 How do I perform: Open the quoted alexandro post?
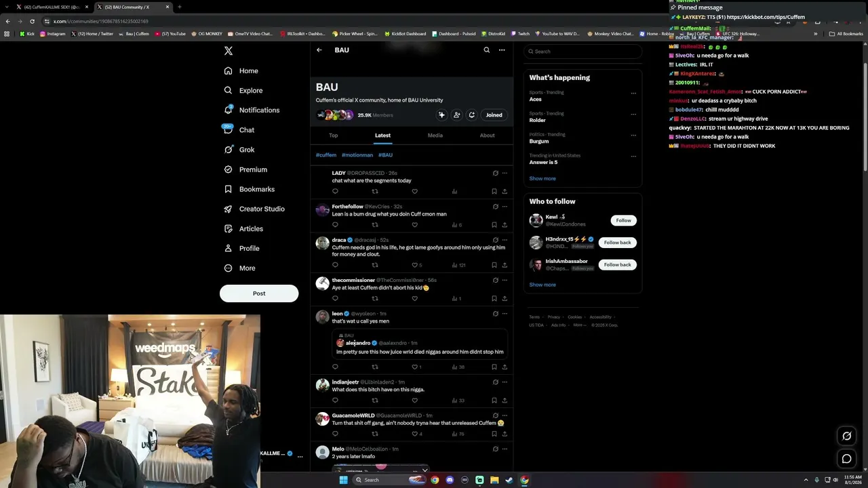(420, 344)
